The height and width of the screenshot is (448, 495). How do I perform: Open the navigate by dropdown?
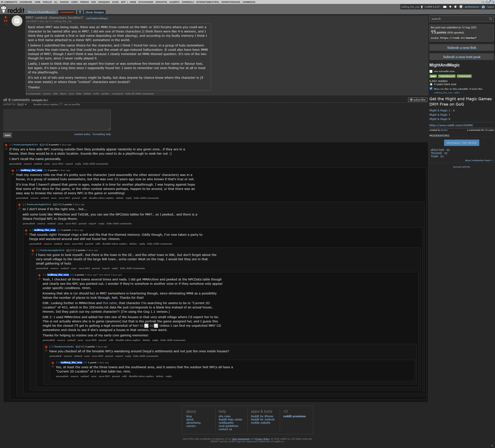tap(40, 100)
